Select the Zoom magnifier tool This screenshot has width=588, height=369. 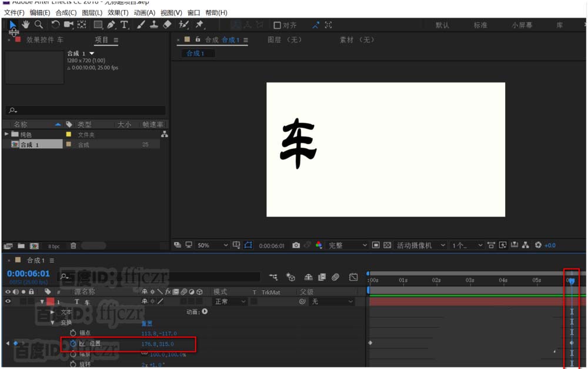tap(39, 25)
